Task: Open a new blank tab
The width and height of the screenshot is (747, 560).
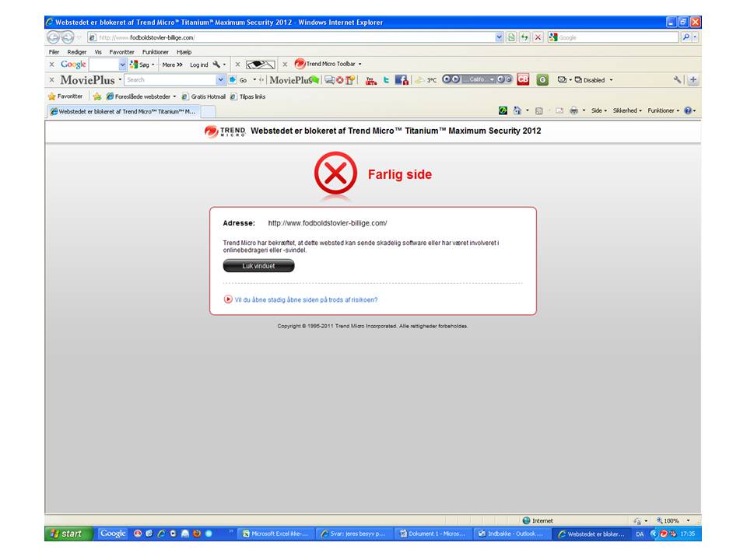Action: 209,111
